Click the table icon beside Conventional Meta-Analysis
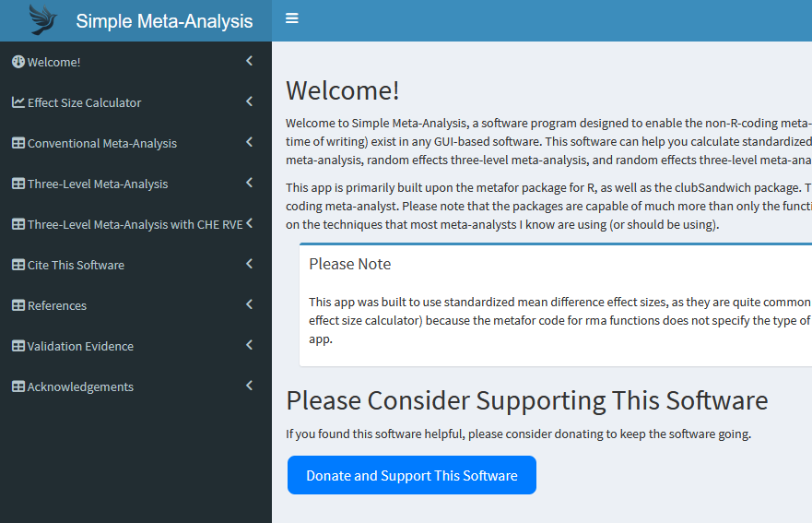812x523 pixels. click(x=18, y=143)
